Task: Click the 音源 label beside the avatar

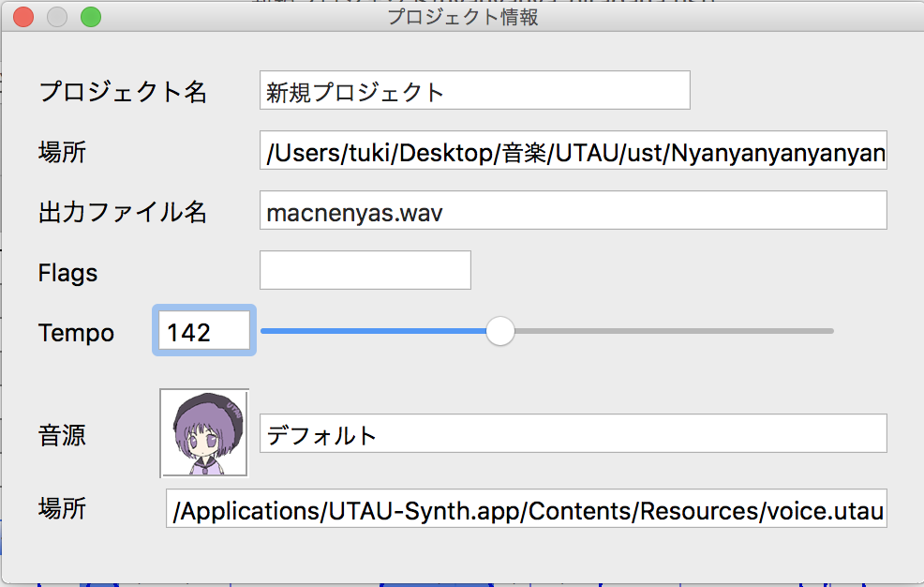Action: pyautogui.click(x=63, y=435)
